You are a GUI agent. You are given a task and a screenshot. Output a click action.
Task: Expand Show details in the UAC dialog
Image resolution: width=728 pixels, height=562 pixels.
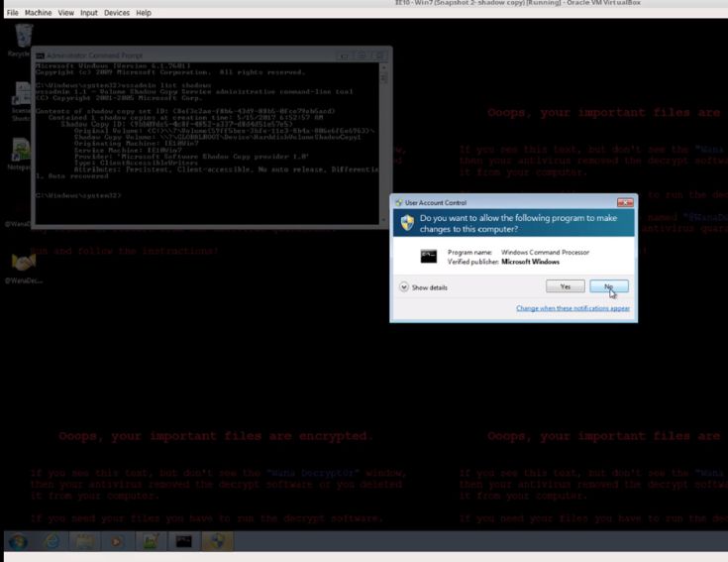pyautogui.click(x=423, y=287)
